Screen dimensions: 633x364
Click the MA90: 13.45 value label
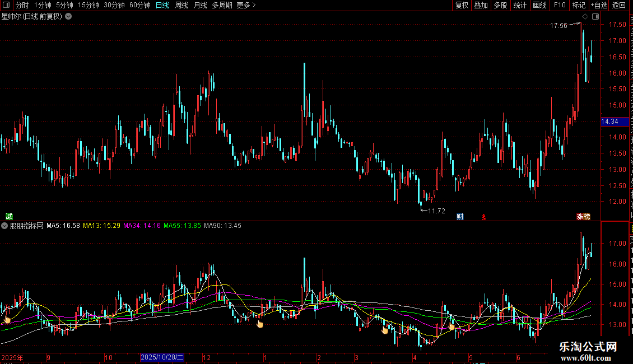tap(223, 226)
